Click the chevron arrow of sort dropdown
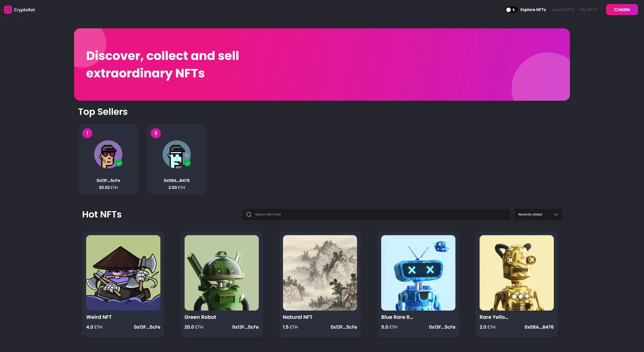The width and height of the screenshot is (644, 352). click(556, 214)
